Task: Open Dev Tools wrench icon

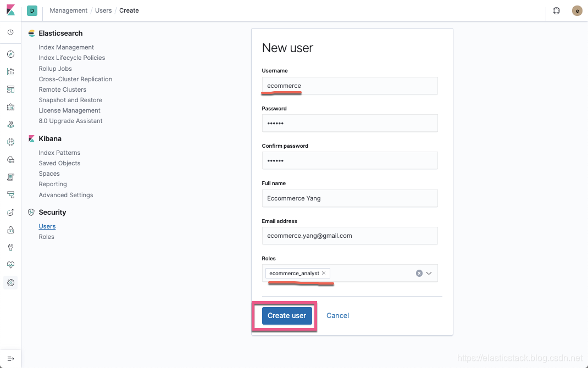Action: pyautogui.click(x=10, y=247)
